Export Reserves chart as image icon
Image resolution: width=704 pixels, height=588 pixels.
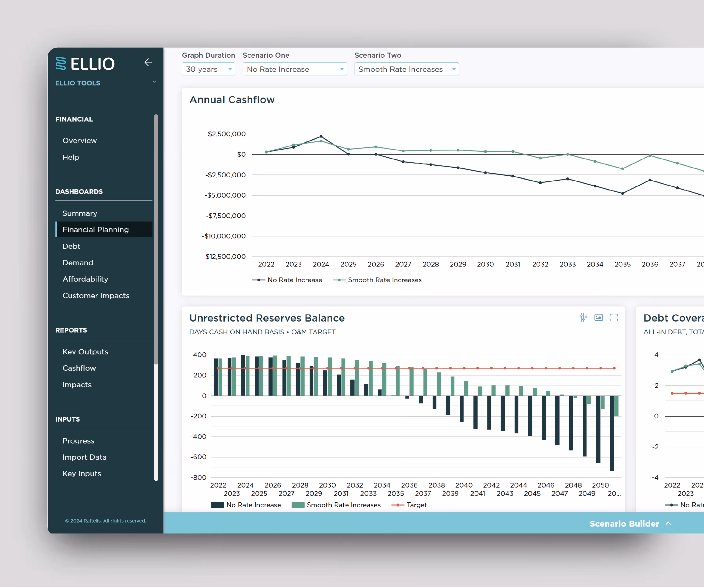(599, 318)
